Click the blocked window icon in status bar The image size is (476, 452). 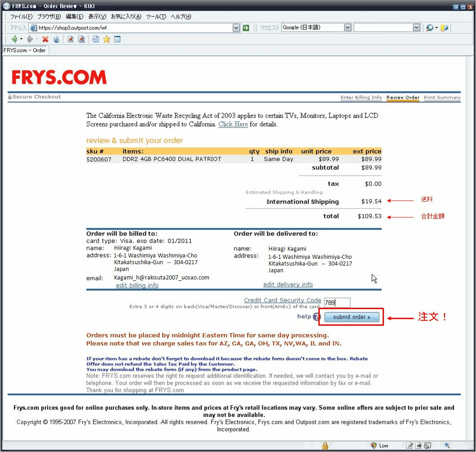(428, 446)
